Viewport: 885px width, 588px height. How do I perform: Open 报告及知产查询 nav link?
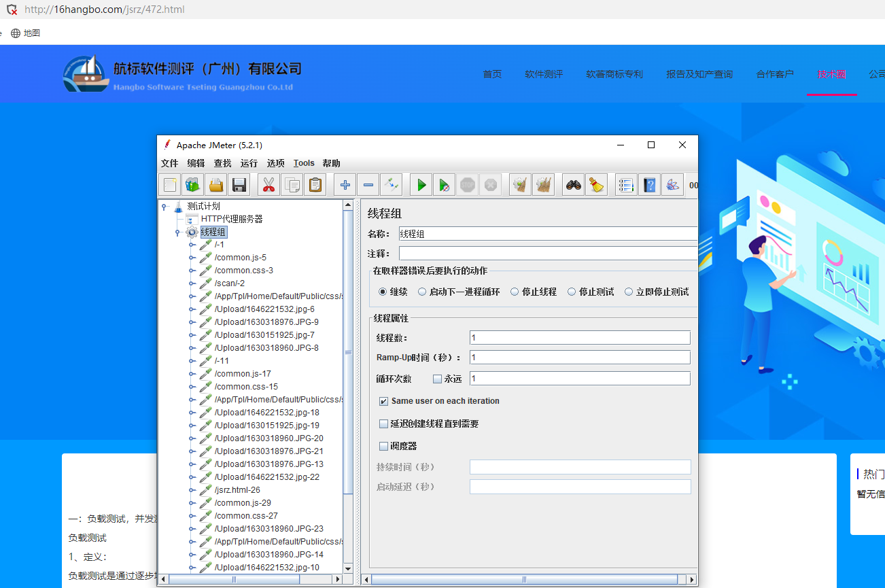[x=699, y=74]
